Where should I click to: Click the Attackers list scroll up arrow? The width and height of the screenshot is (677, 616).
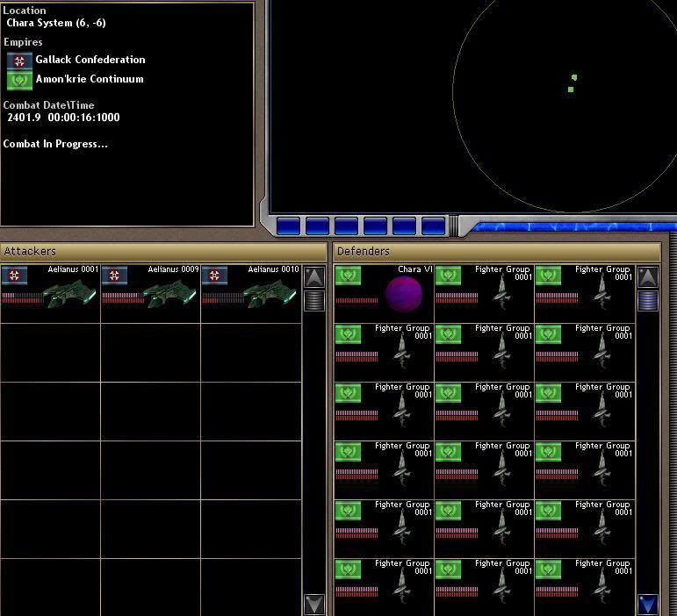tap(314, 277)
